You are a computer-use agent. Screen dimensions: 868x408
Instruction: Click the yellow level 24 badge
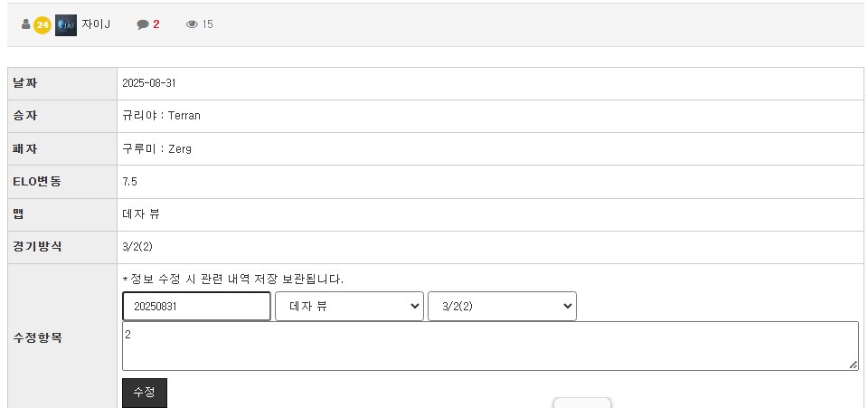pyautogui.click(x=42, y=25)
